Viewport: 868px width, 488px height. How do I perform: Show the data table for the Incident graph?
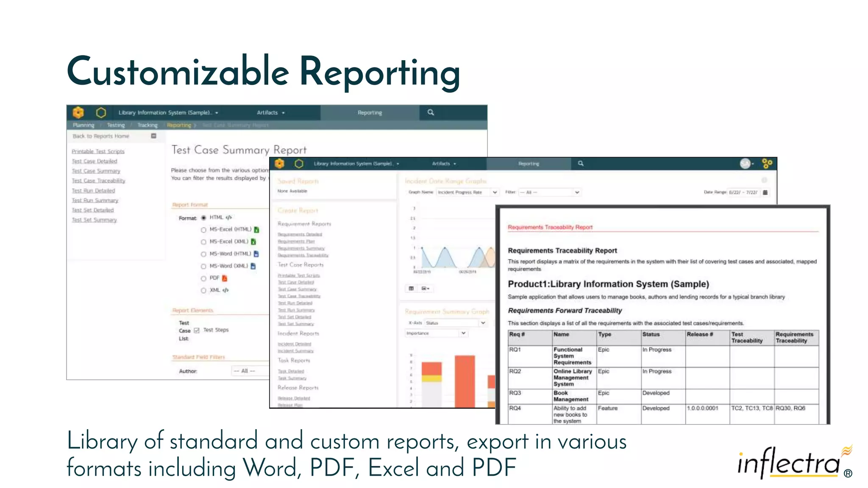tap(411, 288)
